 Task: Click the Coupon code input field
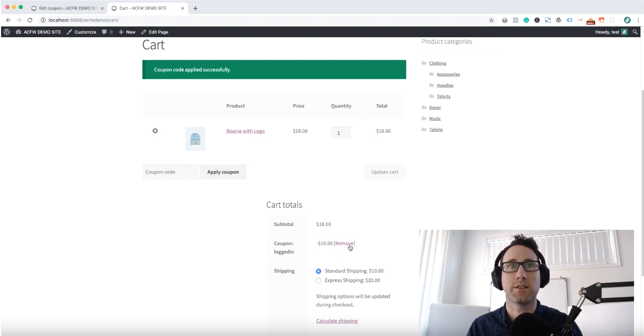click(x=170, y=172)
